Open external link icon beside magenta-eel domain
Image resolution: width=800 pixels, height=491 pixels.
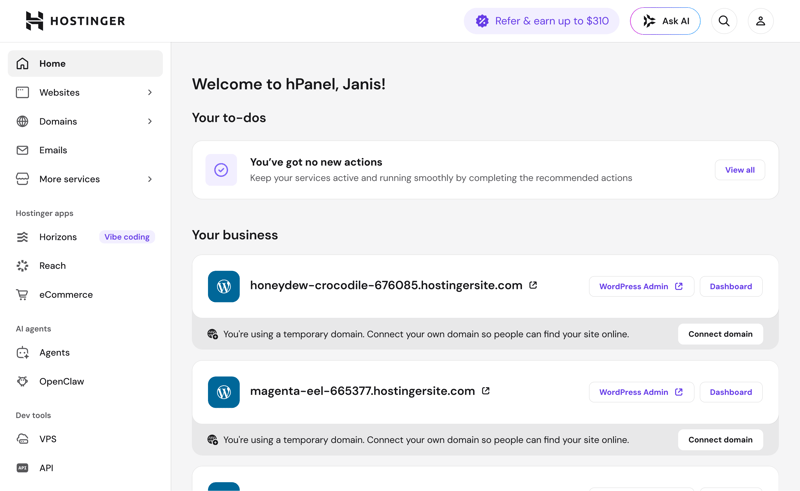[486, 391]
